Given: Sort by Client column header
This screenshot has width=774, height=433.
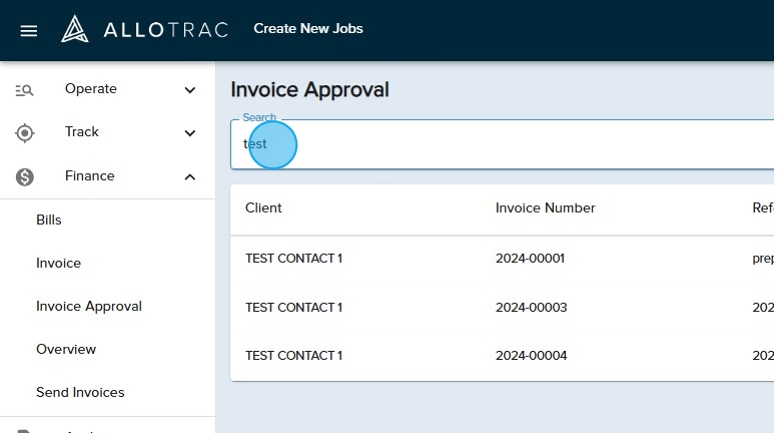Looking at the screenshot, I should point(263,208).
